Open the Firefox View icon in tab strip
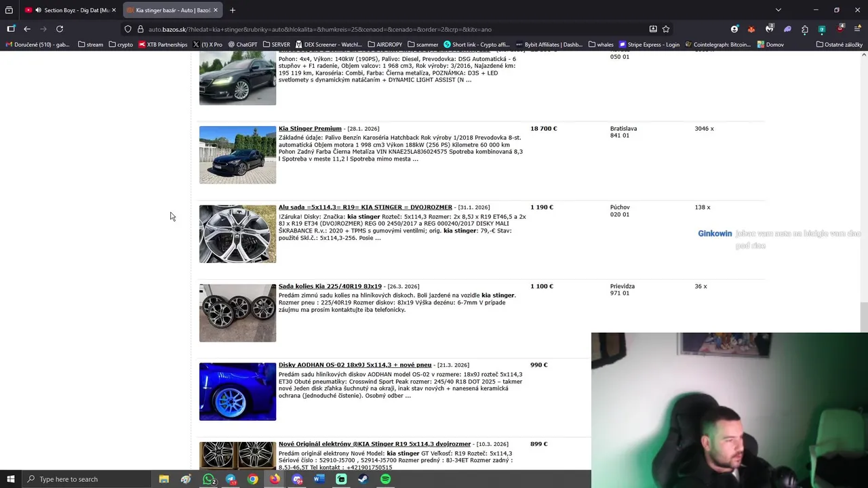 [x=9, y=10]
